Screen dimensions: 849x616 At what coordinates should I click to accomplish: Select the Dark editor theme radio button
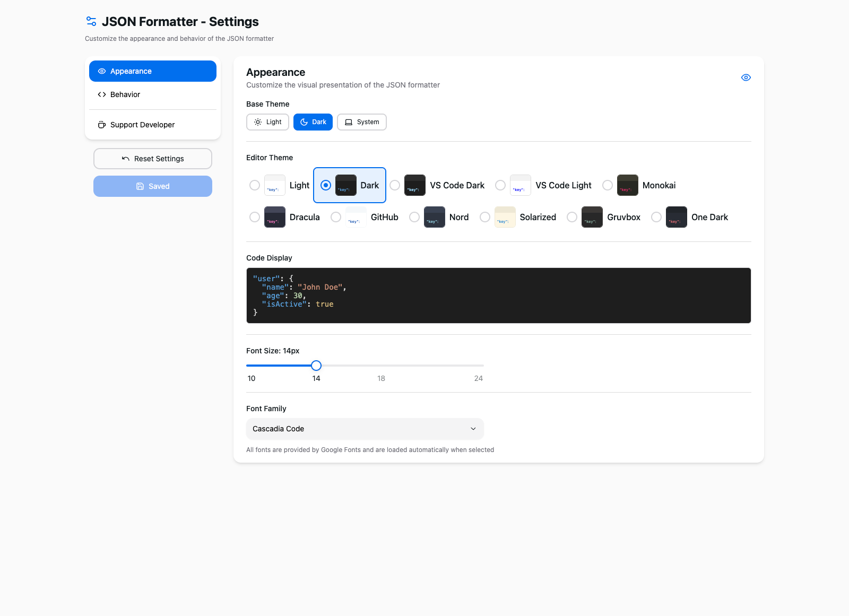(326, 185)
